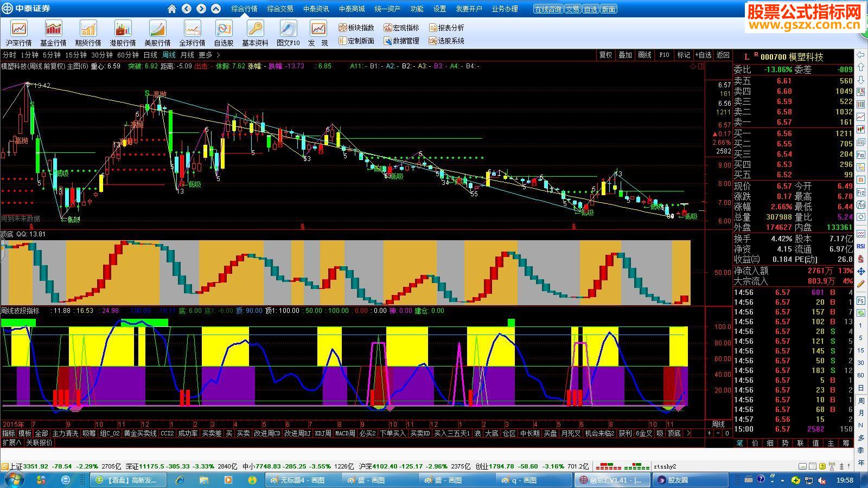This screenshot has height=488, width=868.
Task: Open 定制版面 custom layout
Action: point(356,41)
